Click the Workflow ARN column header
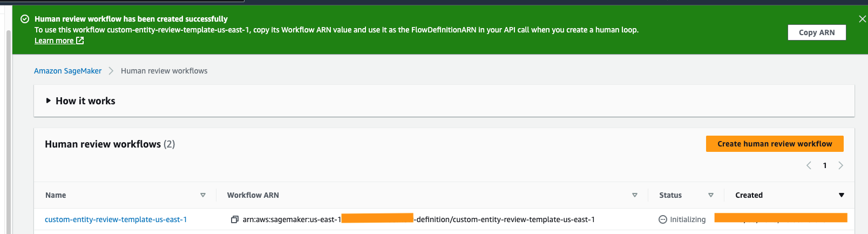The width and height of the screenshot is (868, 234). click(253, 195)
